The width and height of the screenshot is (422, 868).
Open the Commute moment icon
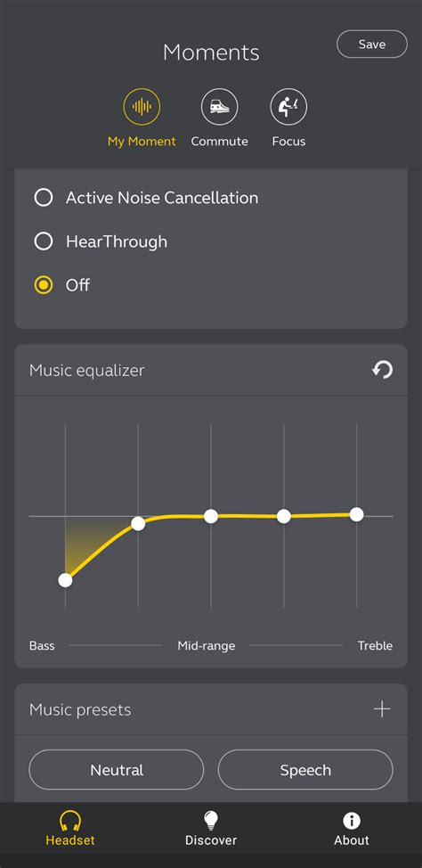tap(220, 106)
